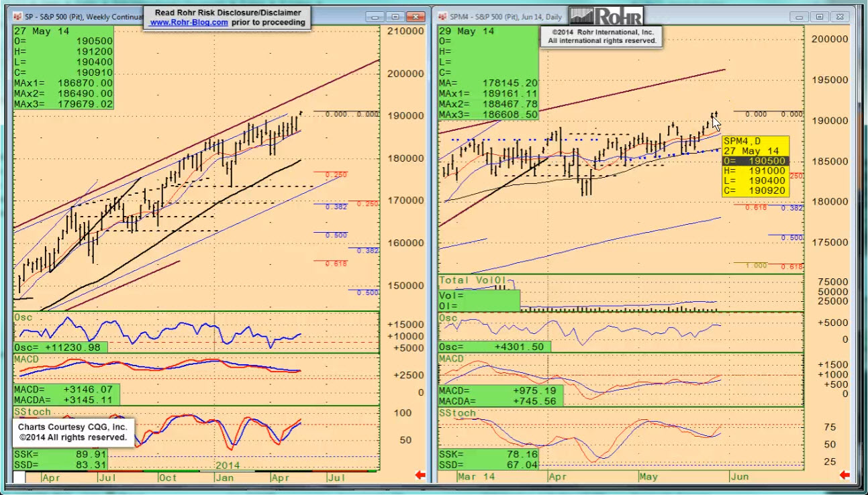Image resolution: width=868 pixels, height=495 pixels.
Task: Select the MACD label in the daily chart
Action: coord(451,359)
